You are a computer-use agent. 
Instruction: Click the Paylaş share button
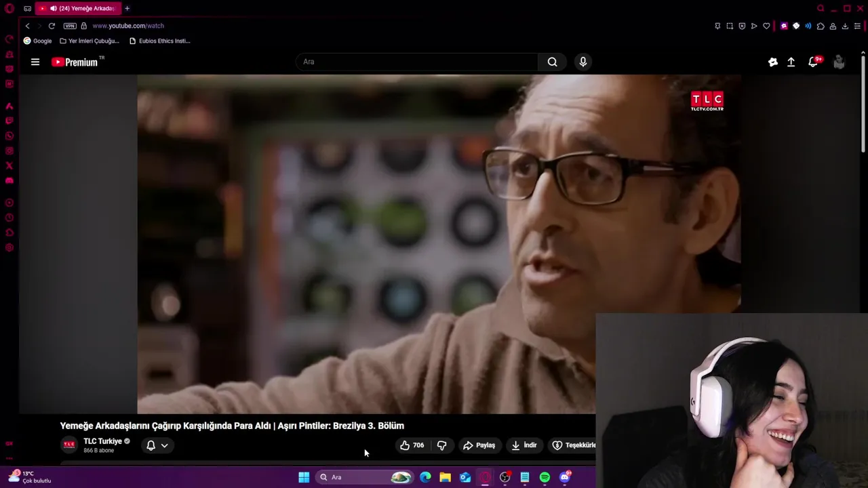(x=479, y=445)
